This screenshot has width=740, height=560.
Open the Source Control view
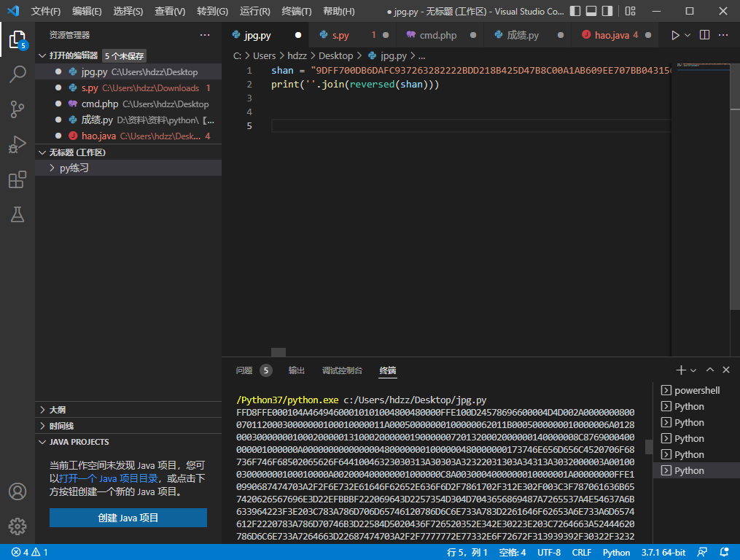pos(17,109)
